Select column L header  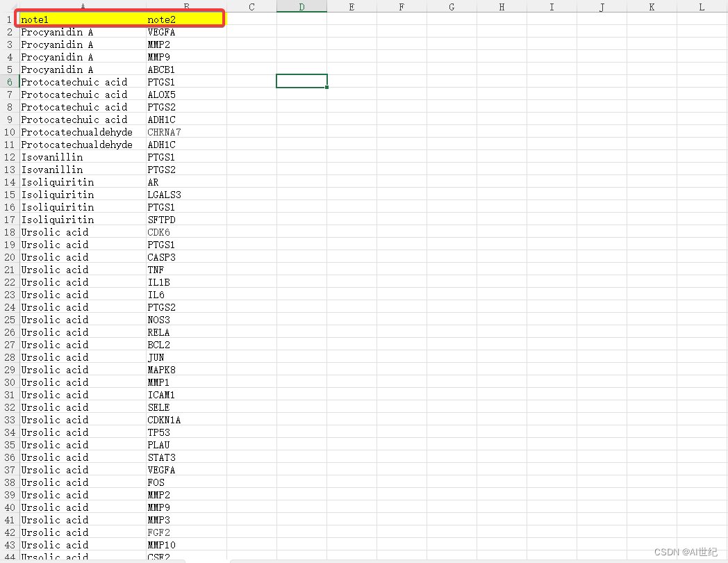coord(702,6)
